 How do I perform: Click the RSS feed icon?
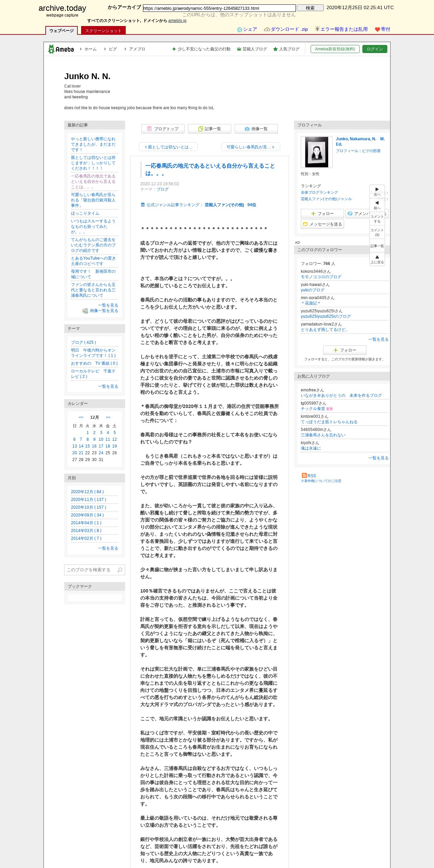[x=304, y=475]
